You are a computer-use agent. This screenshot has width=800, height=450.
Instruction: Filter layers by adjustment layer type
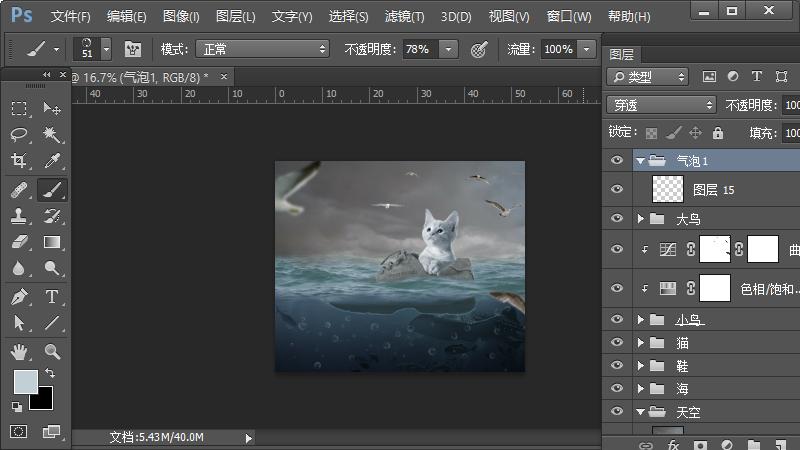tap(733, 77)
